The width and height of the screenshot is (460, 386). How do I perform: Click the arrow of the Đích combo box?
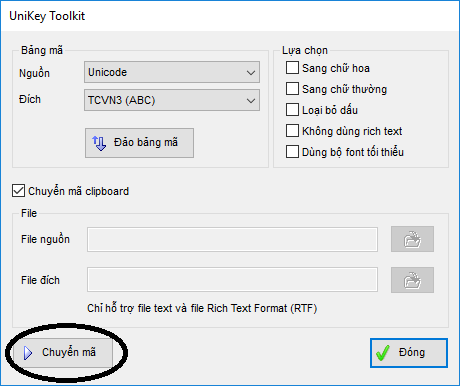tap(251, 100)
